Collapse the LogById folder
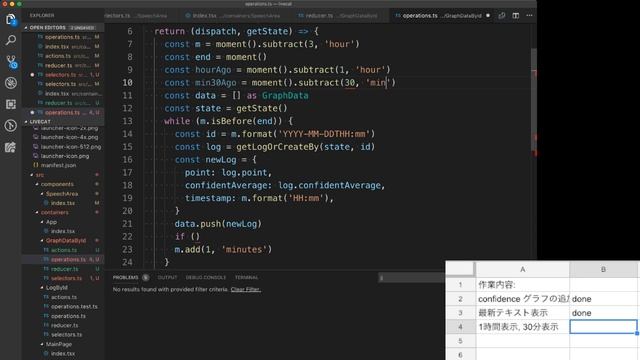This screenshot has width=640, height=360. pyautogui.click(x=57, y=288)
